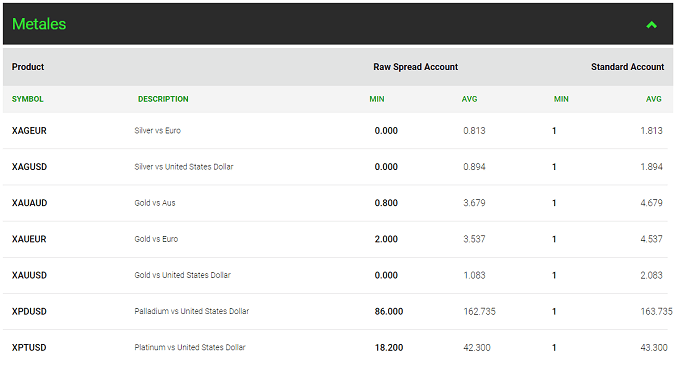This screenshot has width=675, height=366.
Task: Click the Gold vs Aus description
Action: pos(155,203)
